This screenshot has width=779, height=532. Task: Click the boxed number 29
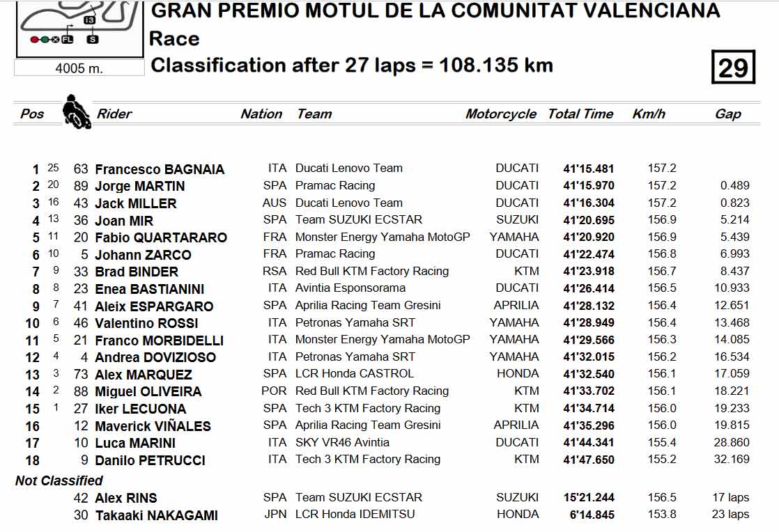[x=733, y=67]
